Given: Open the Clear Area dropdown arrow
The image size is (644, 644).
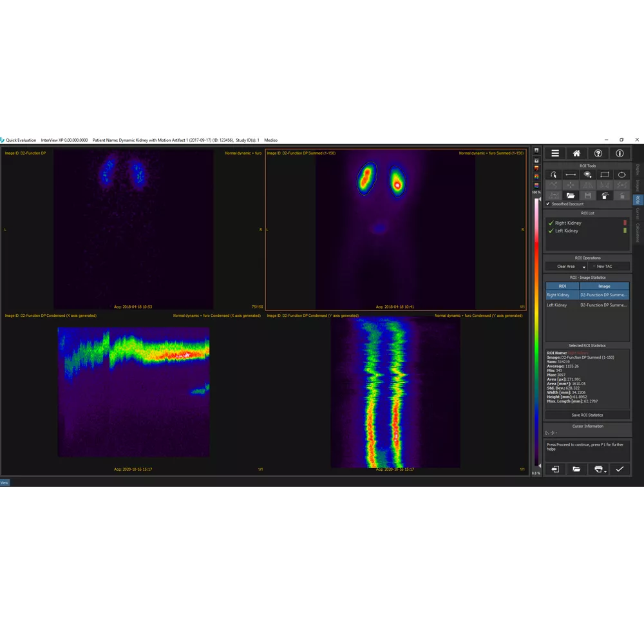Looking at the screenshot, I should pos(583,267).
